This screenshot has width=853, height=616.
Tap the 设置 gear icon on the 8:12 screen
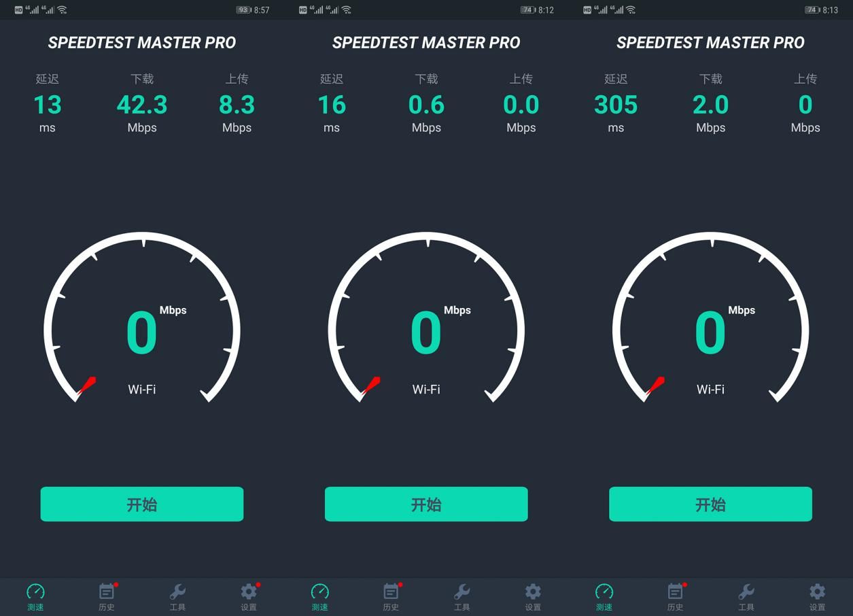[x=533, y=592]
